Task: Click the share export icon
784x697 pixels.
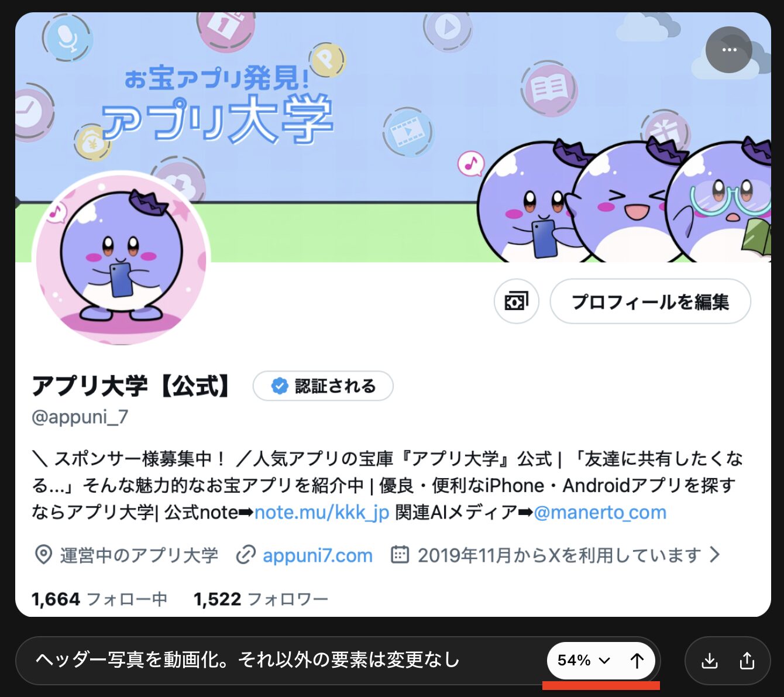Action: tap(747, 661)
